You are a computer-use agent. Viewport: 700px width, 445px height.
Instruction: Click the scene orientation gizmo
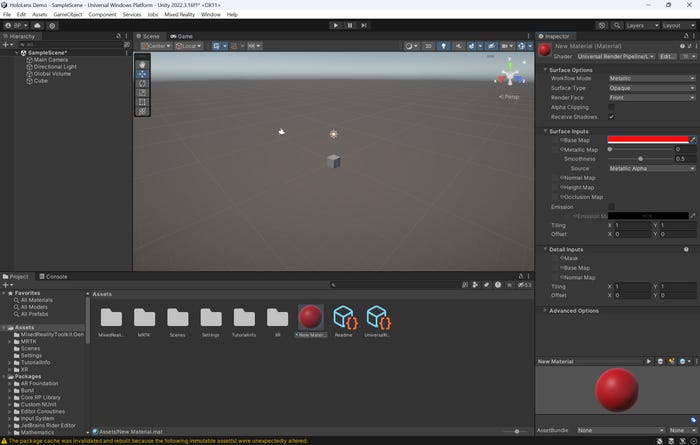[x=510, y=75]
